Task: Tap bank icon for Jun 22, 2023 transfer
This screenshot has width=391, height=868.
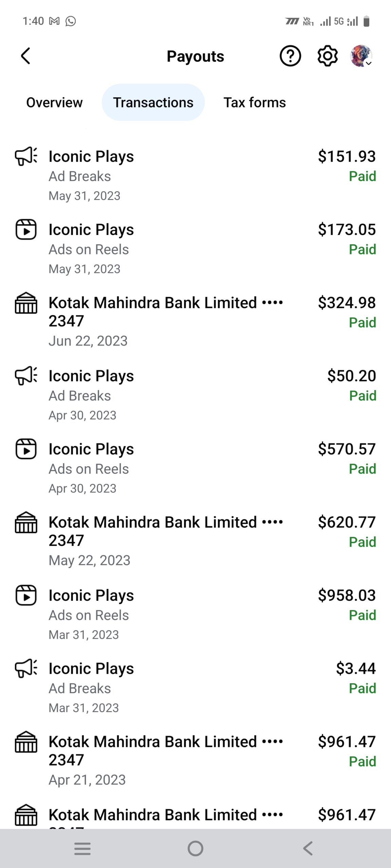Action: pyautogui.click(x=26, y=303)
